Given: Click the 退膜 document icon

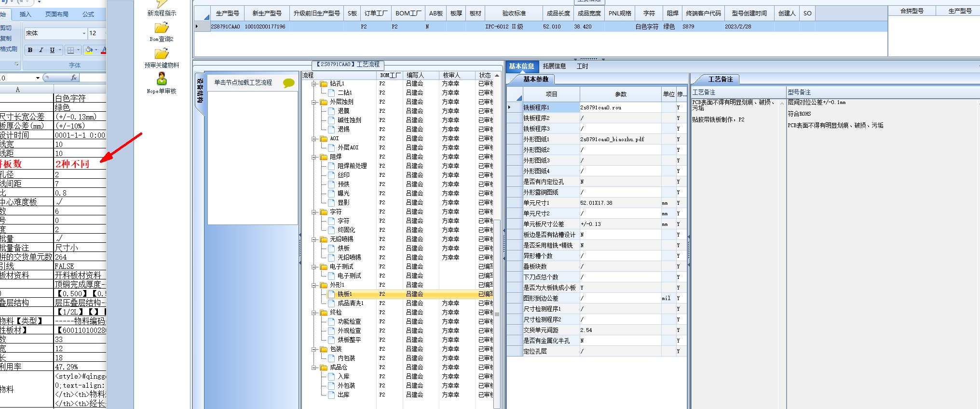Looking at the screenshot, I should [332, 111].
